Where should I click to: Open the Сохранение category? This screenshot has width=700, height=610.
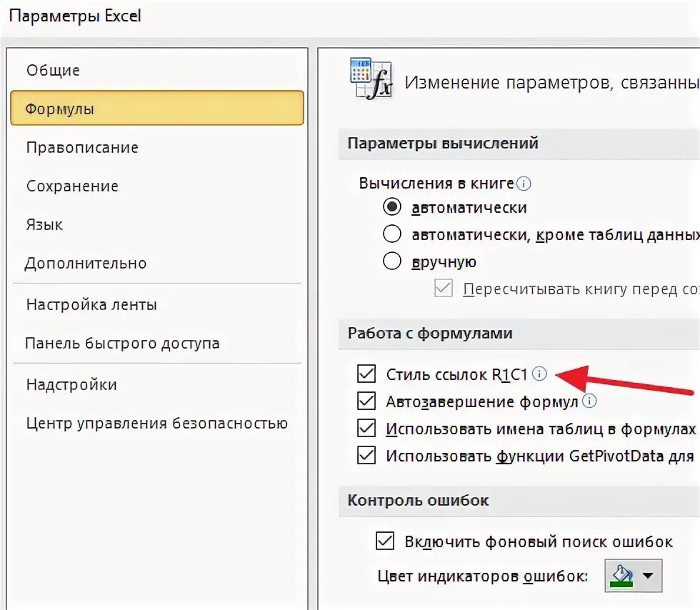72,186
